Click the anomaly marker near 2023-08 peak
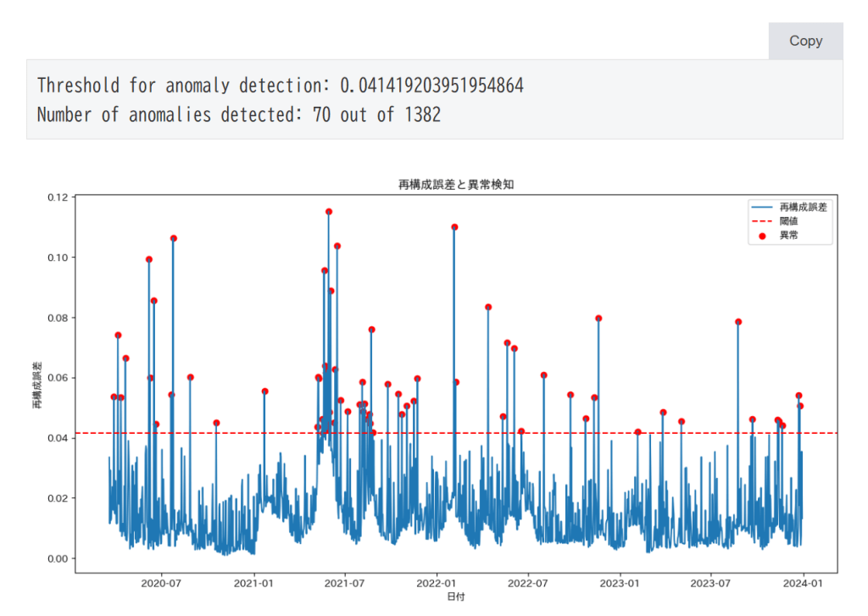Image resolution: width=868 pixels, height=616 pixels. 738,322
